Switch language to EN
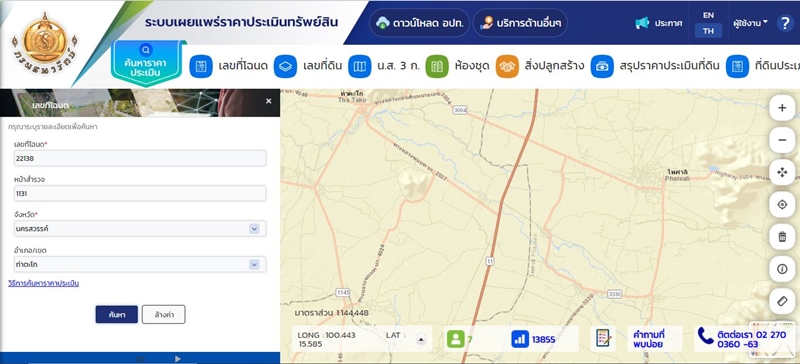800x364 pixels. [708, 15]
